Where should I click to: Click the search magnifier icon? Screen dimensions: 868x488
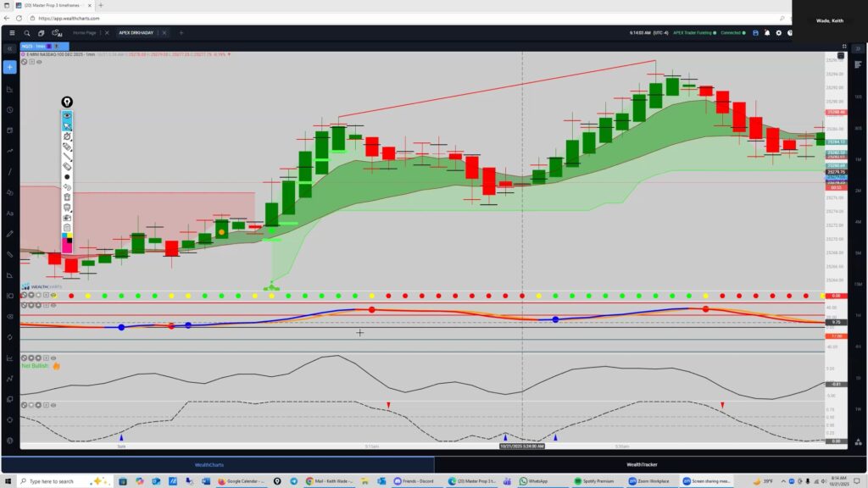(27, 33)
